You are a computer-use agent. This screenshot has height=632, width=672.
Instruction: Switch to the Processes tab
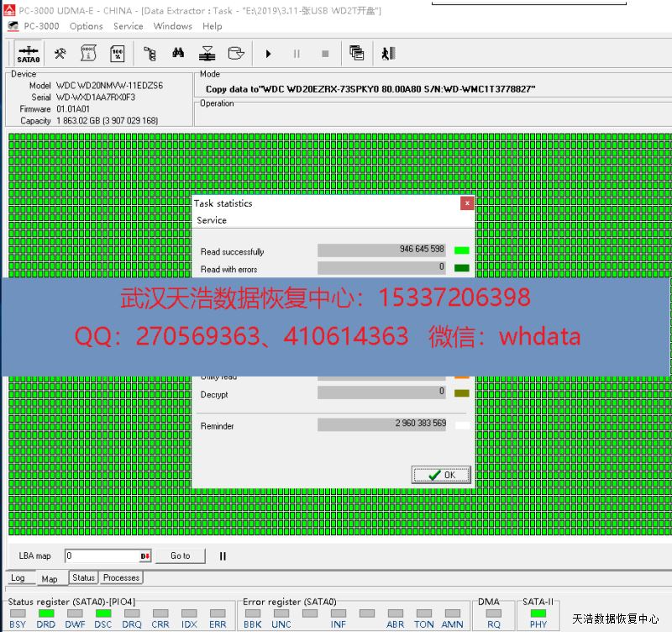click(121, 577)
